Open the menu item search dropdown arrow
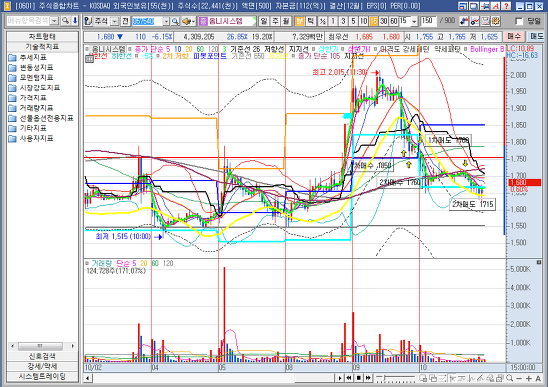The width and height of the screenshot is (548, 387). [54, 21]
